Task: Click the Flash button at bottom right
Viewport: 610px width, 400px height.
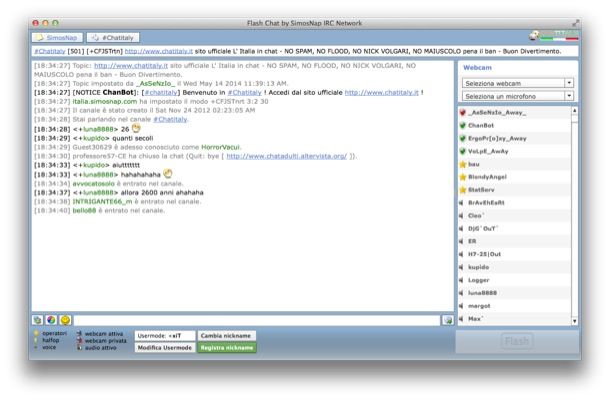Action: coord(517,341)
